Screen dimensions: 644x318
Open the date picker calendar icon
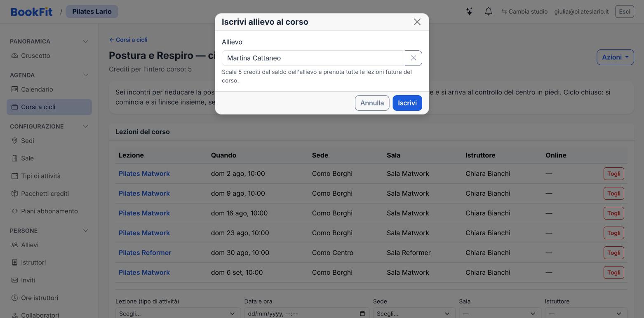(362, 314)
